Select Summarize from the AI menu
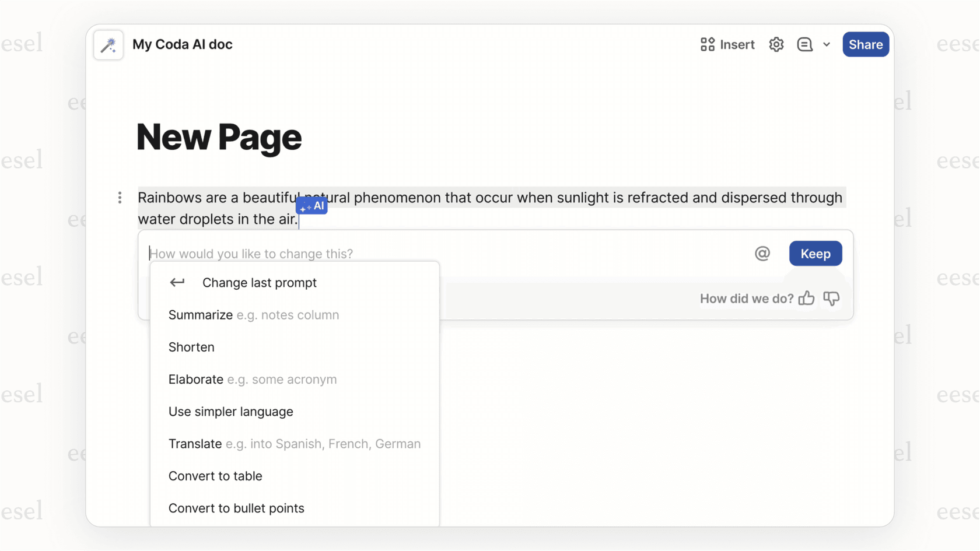980x551 pixels. click(200, 314)
